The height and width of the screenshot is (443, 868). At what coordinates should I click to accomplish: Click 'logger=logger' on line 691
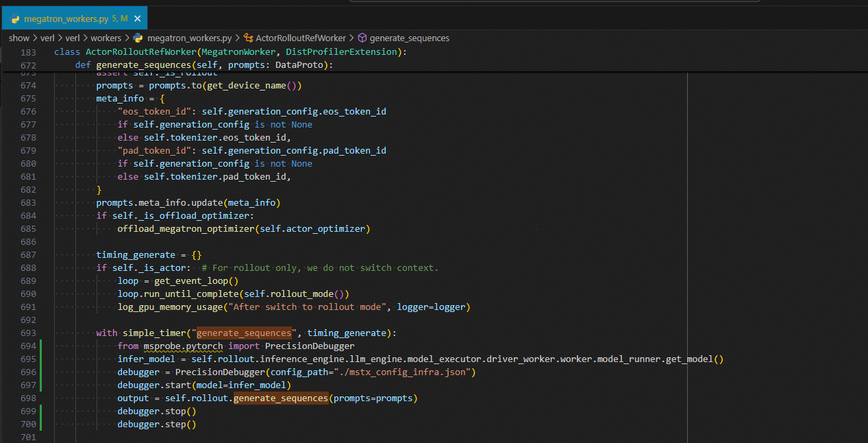click(431, 307)
